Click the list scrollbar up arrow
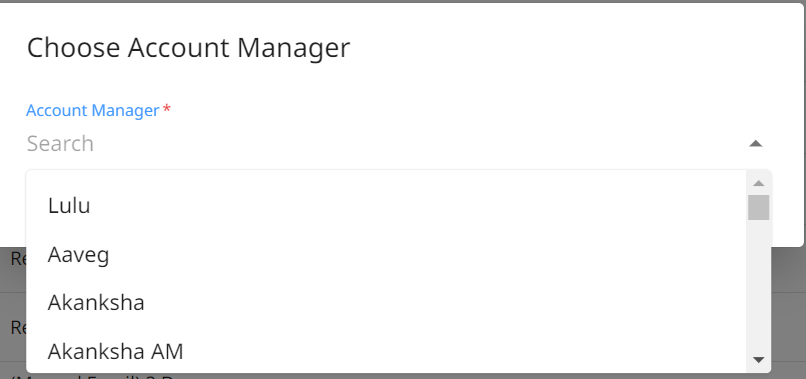Viewport: 806px width, 379px height. [x=759, y=183]
